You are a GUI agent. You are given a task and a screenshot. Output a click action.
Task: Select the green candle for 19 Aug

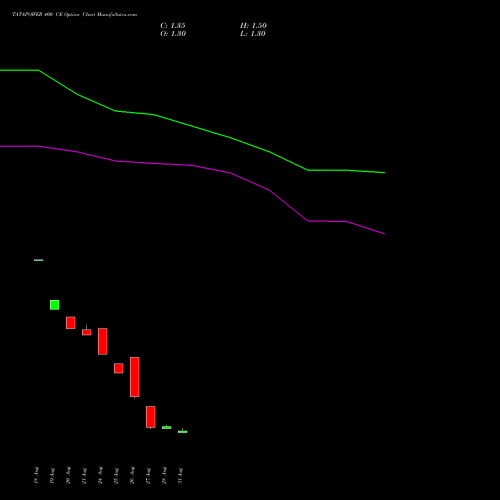55,305
